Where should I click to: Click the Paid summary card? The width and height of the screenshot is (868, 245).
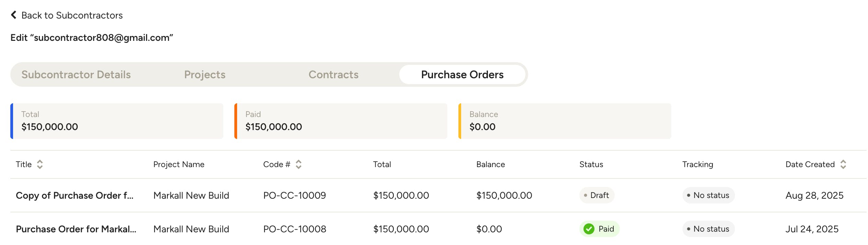click(341, 121)
